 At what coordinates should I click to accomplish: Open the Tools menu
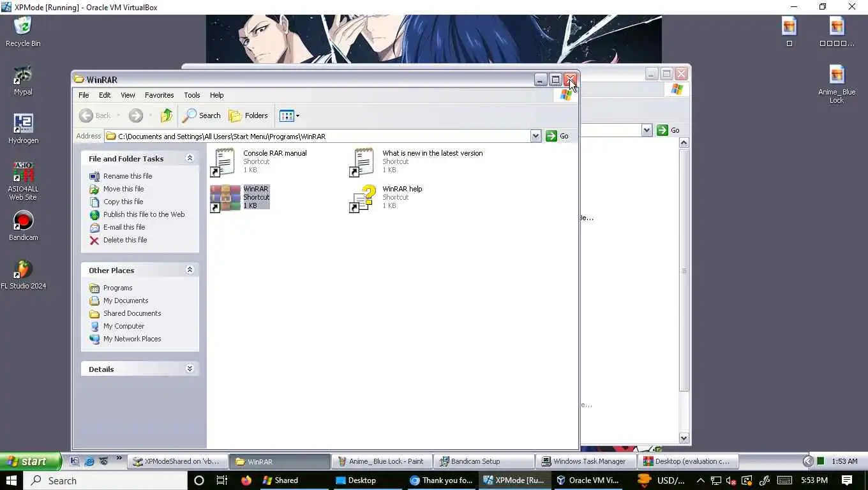pyautogui.click(x=192, y=95)
